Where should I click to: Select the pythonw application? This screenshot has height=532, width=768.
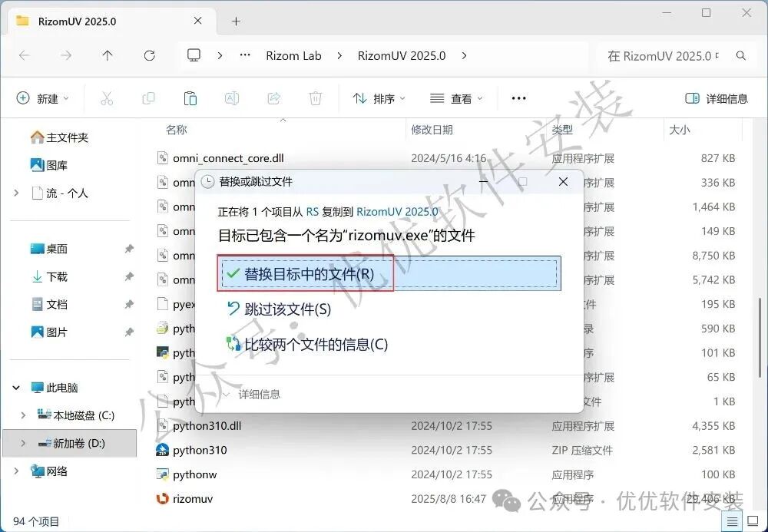pyautogui.click(x=194, y=474)
